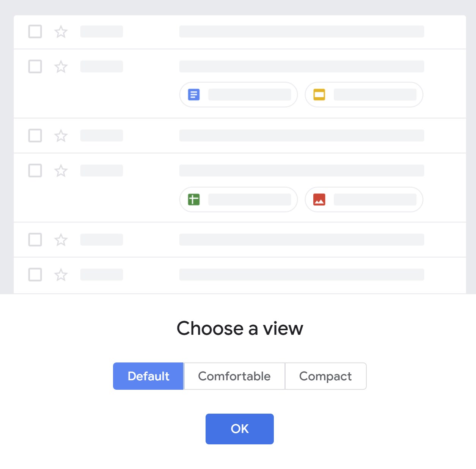The image size is (476, 469).
Task: Open the Sheets attachment chip
Action: 238,199
